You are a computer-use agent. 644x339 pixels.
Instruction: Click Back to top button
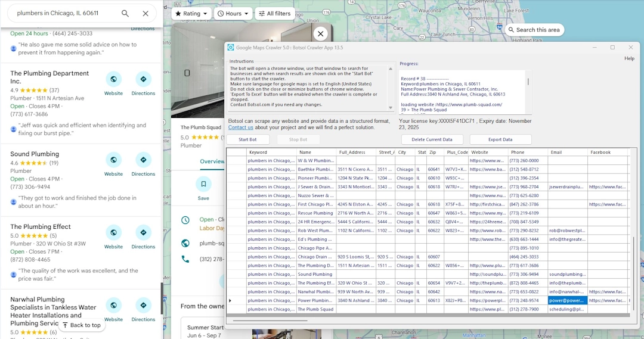click(81, 325)
